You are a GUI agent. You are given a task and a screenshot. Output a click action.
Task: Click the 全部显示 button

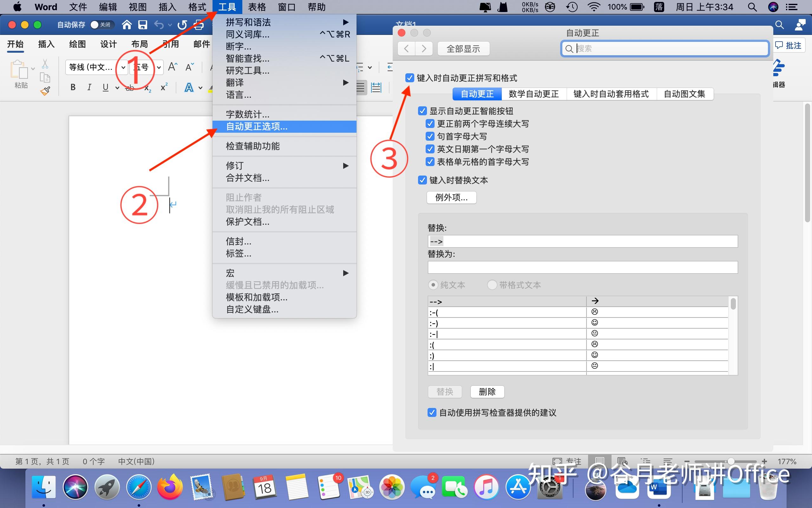tap(463, 49)
